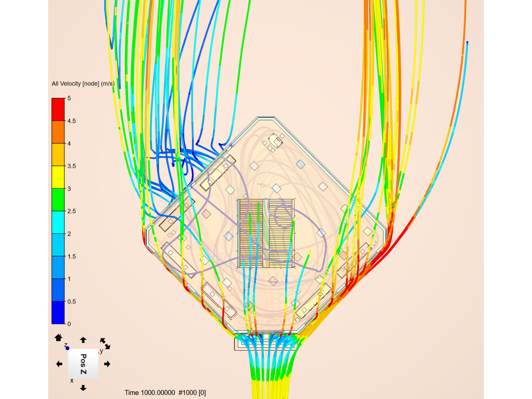This screenshot has height=399, width=532.
Task: Rotate view with the up arrow
Action: [83, 340]
